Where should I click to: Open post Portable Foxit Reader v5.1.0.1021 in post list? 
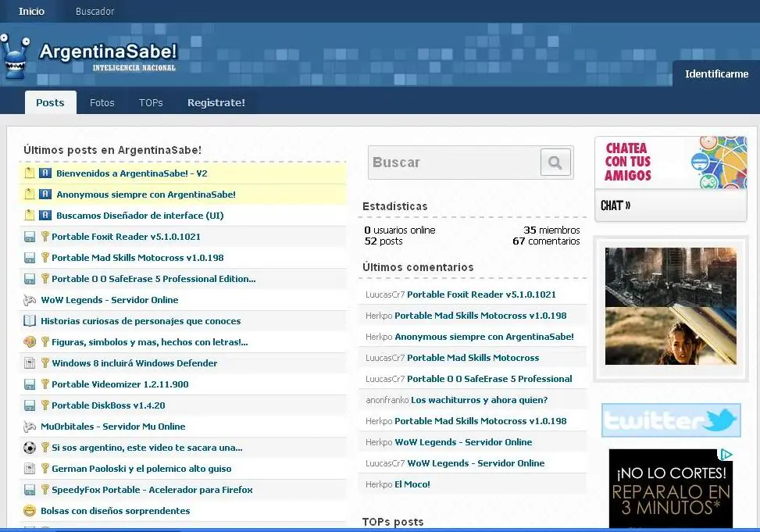[x=126, y=237]
